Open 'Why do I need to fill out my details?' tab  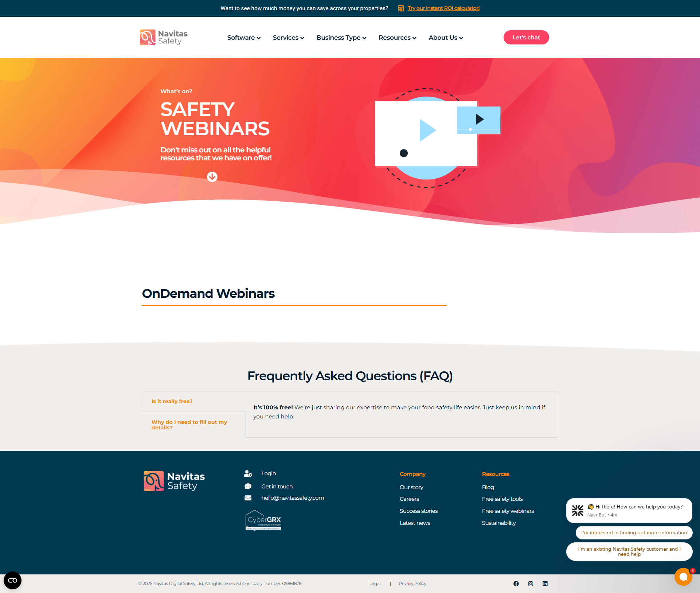click(x=189, y=425)
